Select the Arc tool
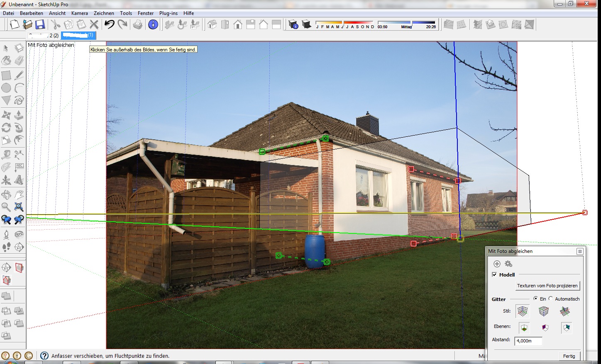 pos(19,88)
